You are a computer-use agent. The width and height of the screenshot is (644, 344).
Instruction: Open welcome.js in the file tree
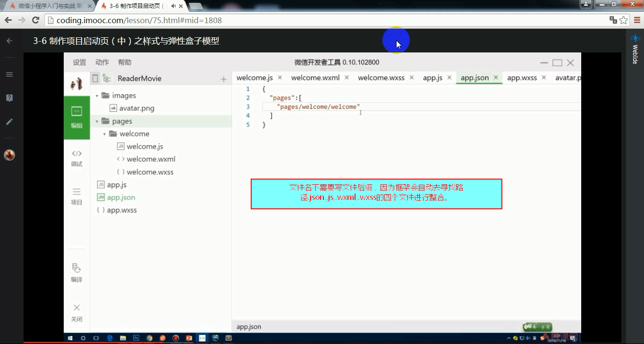[145, 146]
